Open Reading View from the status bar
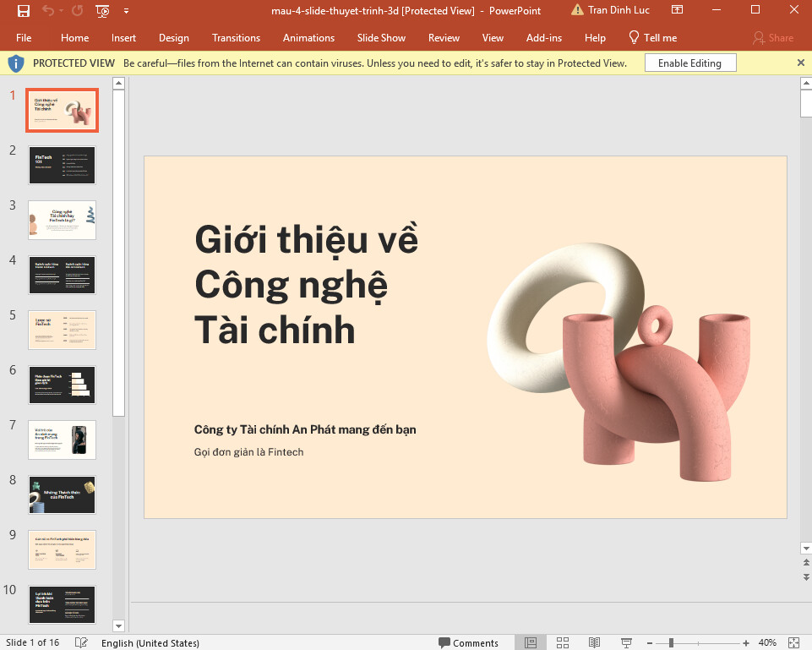The width and height of the screenshot is (812, 650). click(594, 642)
